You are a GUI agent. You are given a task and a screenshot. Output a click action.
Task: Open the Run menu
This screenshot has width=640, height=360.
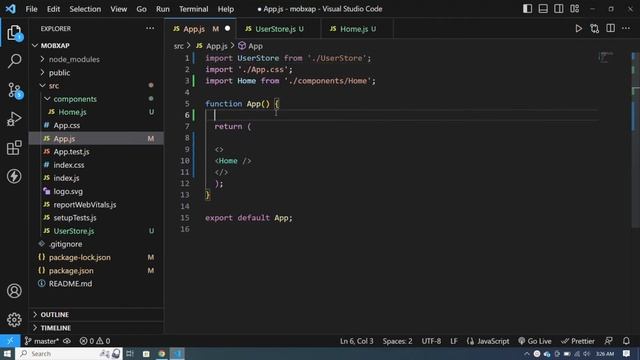[162, 9]
